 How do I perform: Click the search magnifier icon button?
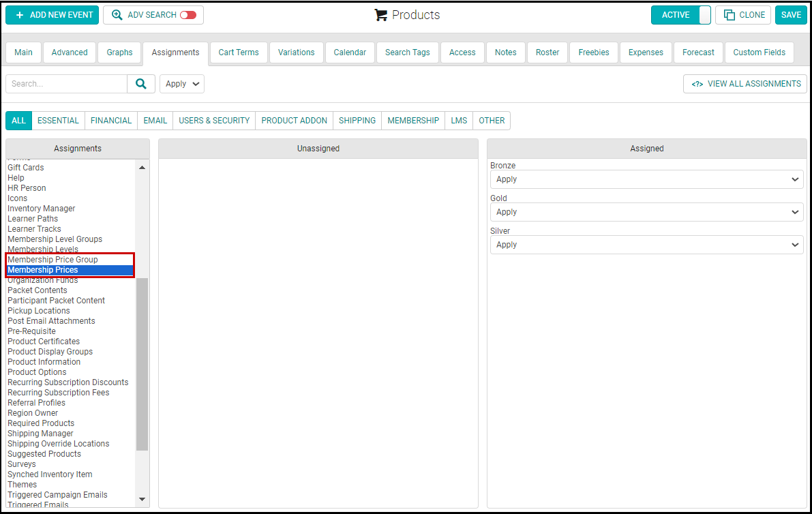(141, 84)
